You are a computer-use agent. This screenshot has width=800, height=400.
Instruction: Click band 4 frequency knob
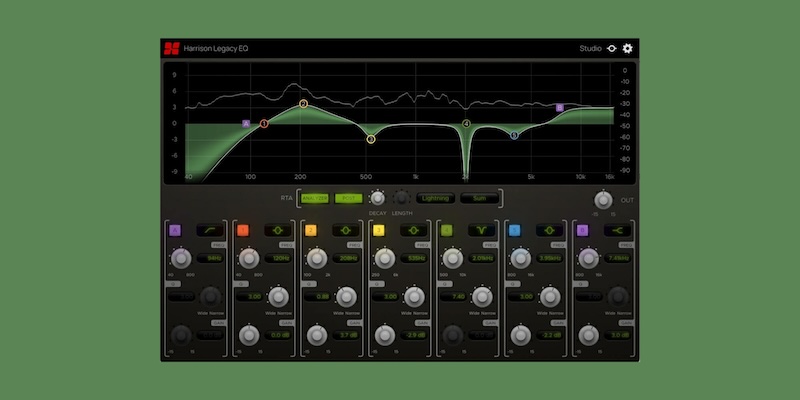(x=453, y=259)
